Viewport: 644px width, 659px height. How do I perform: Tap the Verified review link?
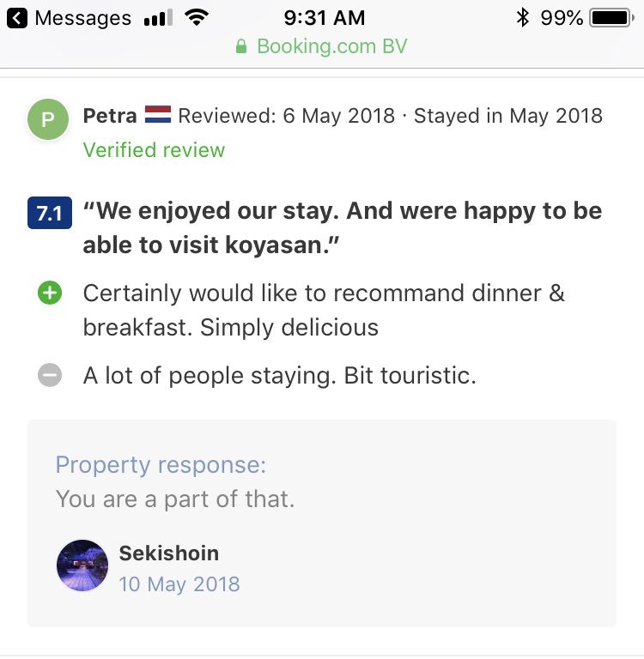coord(154,150)
